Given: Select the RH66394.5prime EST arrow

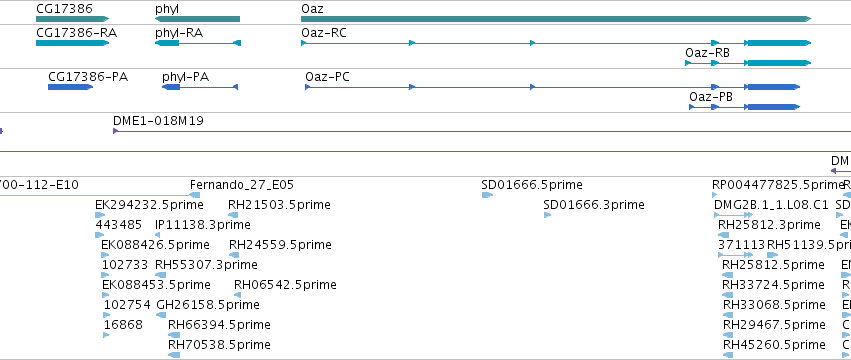Looking at the screenshot, I should pyautogui.click(x=174, y=334).
